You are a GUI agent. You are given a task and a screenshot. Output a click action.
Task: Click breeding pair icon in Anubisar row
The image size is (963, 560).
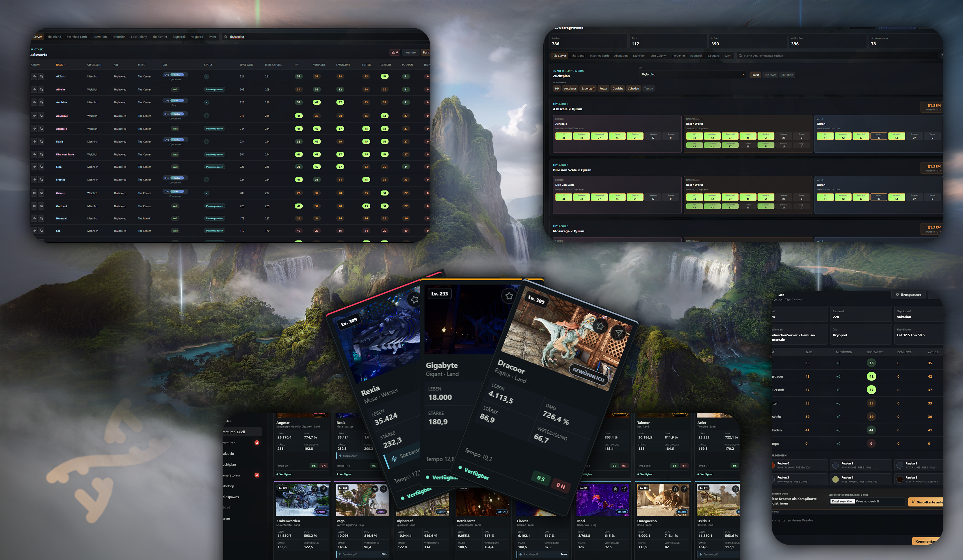coord(41,102)
